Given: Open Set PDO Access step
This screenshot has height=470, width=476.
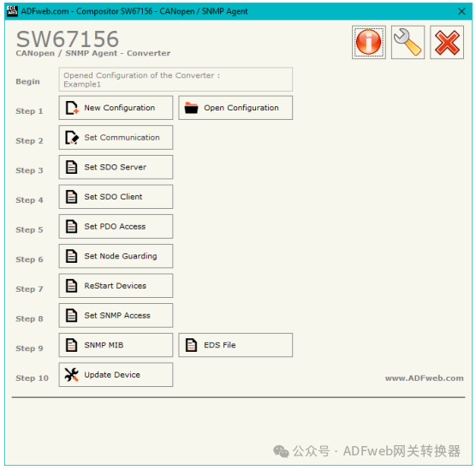Looking at the screenshot, I should 116,227.
